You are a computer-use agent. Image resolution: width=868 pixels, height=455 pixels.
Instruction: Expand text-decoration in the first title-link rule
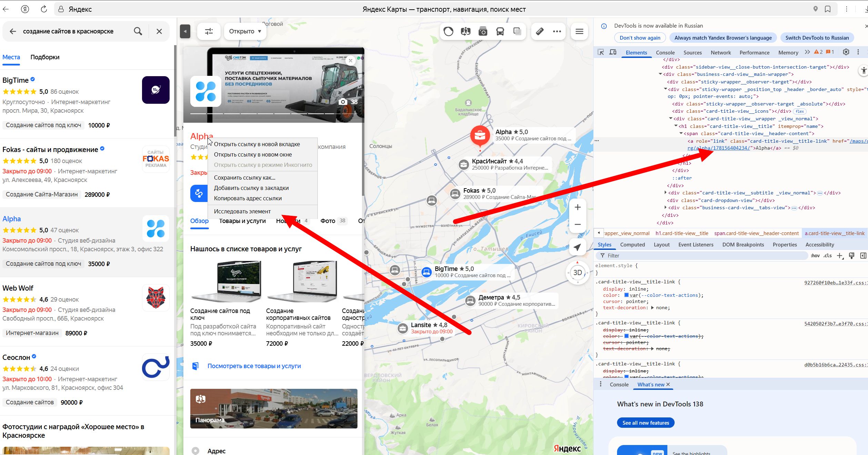coord(653,308)
